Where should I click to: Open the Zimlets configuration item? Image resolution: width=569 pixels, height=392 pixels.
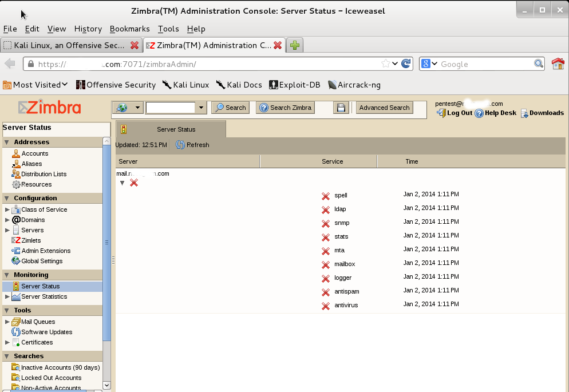tap(31, 240)
